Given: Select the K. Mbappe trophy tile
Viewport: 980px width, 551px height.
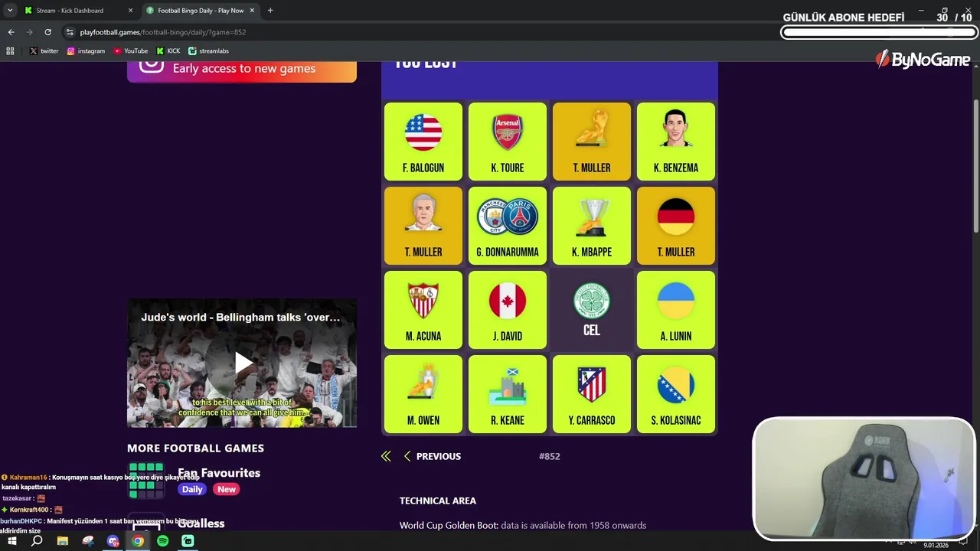Looking at the screenshot, I should tap(592, 226).
